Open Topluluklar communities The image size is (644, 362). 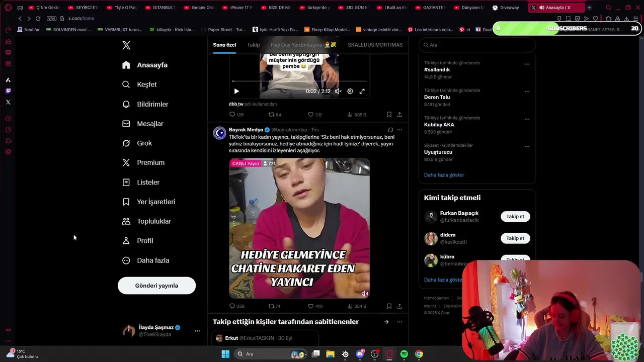pyautogui.click(x=146, y=221)
